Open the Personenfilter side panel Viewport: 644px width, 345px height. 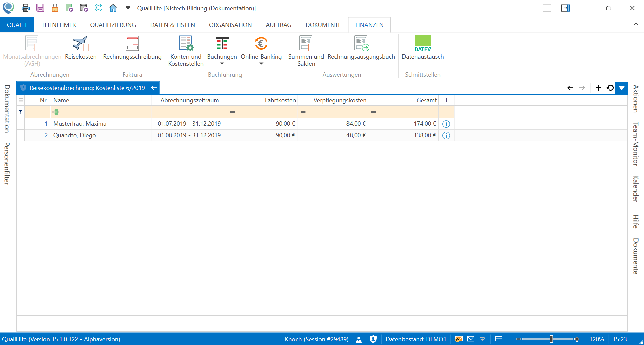[x=7, y=163]
